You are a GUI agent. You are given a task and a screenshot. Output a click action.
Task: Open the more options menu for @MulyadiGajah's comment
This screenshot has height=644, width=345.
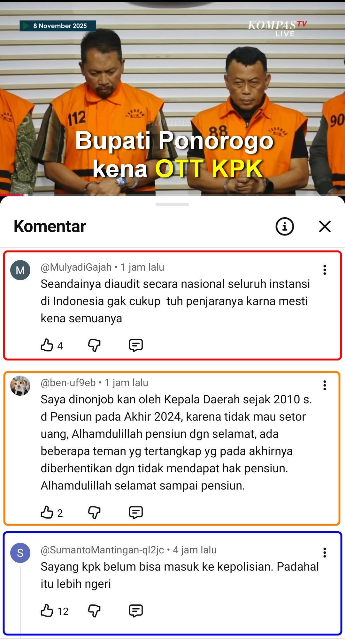[325, 270]
